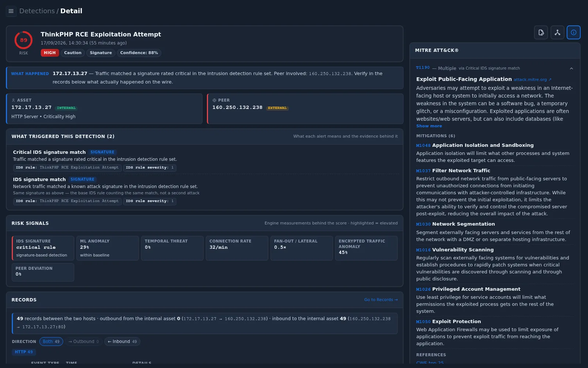Select the Fan-Out / Lateral signal card
Image resolution: width=588 pixels, height=368 pixels.
point(302,248)
